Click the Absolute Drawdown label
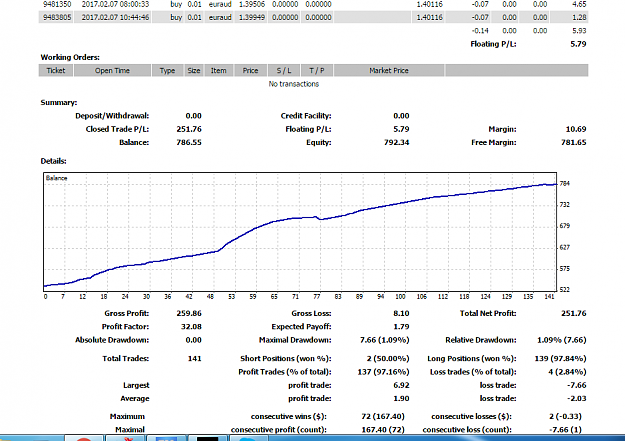 click(x=112, y=340)
